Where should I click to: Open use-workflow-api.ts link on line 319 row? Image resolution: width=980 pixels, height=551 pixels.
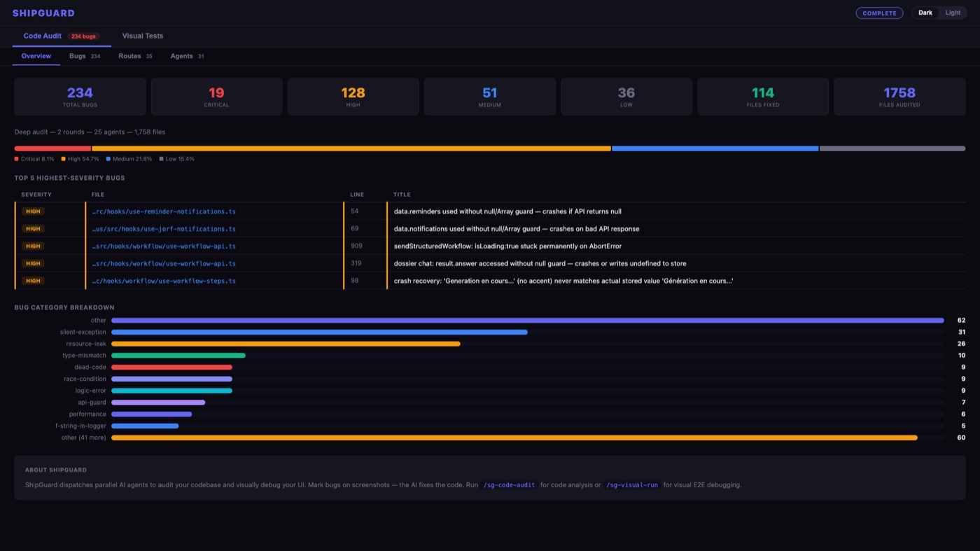pyautogui.click(x=164, y=264)
